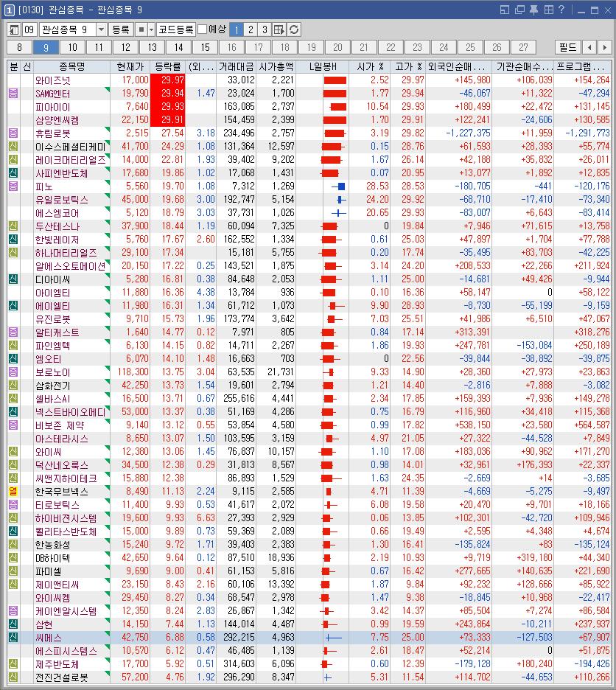Image resolution: width=616 pixels, height=690 pixels.
Task: Click the 종목명 column header
Action: [71, 67]
